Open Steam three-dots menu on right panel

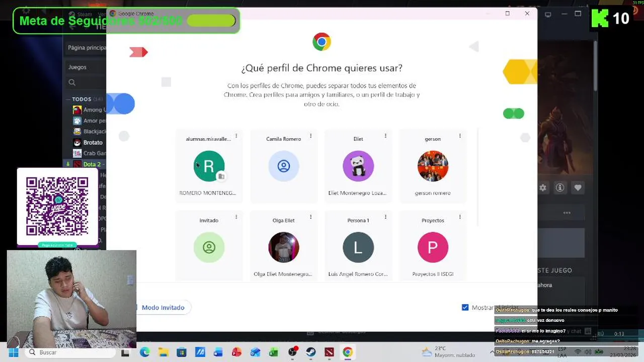pos(567,213)
